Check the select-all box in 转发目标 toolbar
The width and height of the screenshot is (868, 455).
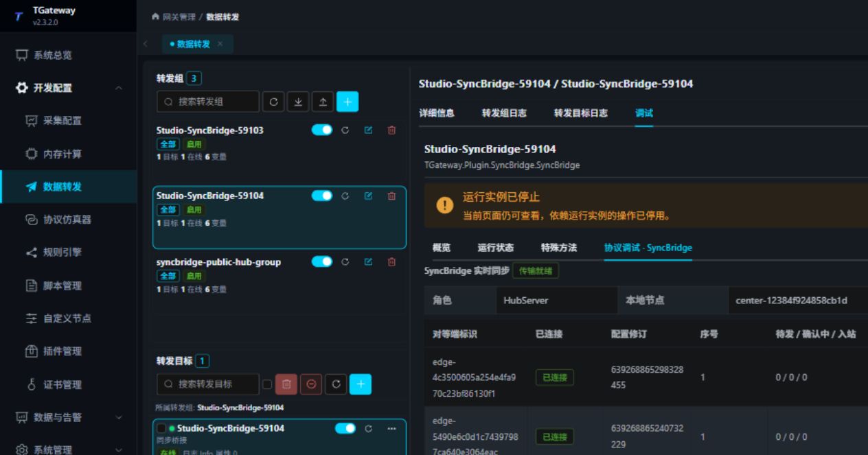[x=267, y=385]
